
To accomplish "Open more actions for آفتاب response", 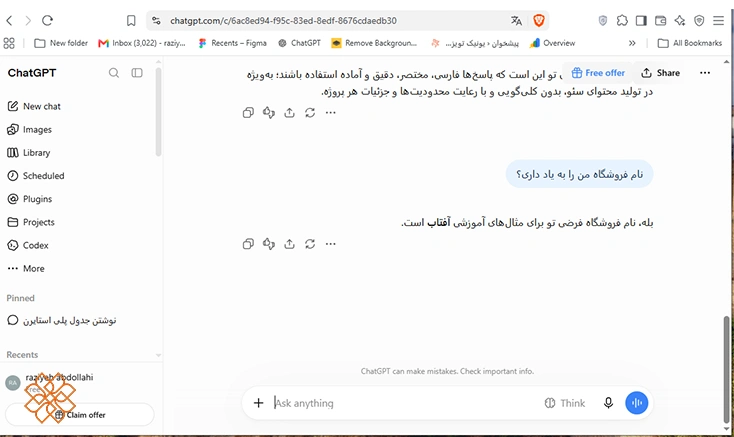I will (x=330, y=244).
